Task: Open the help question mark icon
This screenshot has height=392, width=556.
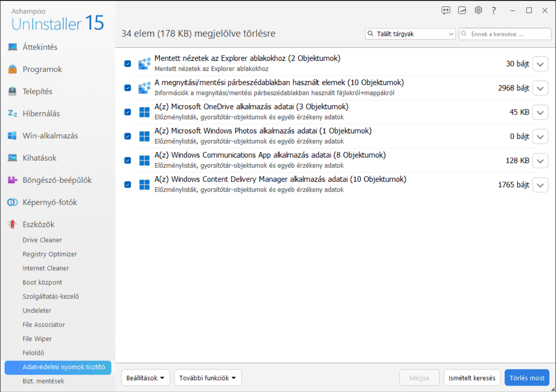Action: pyautogui.click(x=494, y=10)
